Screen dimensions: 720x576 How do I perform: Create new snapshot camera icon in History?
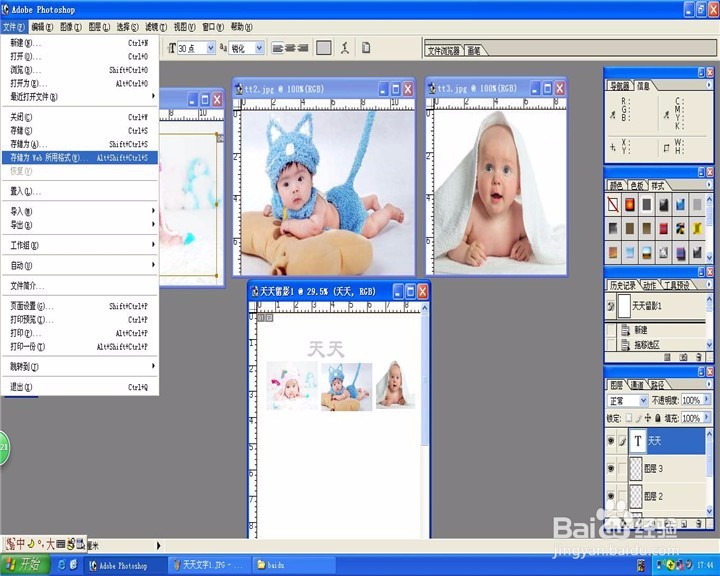(683, 357)
